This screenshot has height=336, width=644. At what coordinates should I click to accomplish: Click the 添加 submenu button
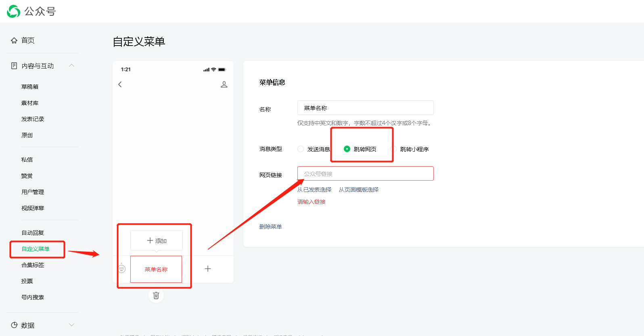point(157,240)
